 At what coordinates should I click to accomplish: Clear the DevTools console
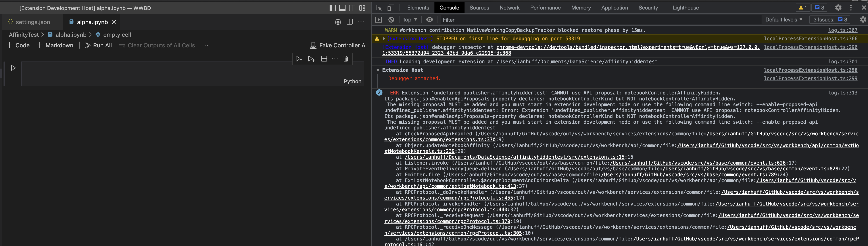point(391,20)
